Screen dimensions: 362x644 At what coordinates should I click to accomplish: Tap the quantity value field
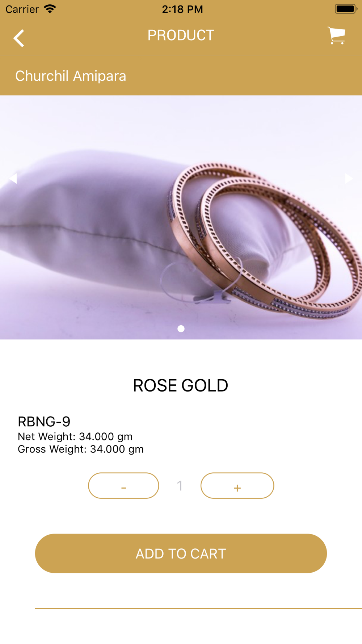click(180, 485)
